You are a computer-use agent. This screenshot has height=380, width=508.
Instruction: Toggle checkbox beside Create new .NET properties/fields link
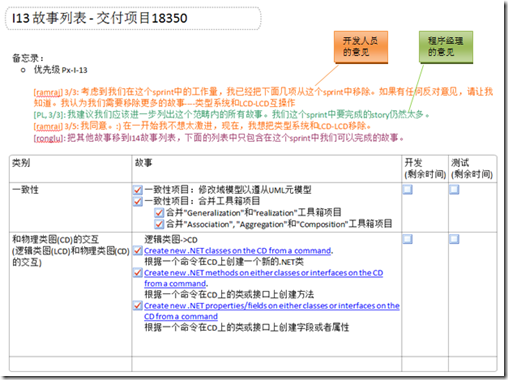click(138, 305)
